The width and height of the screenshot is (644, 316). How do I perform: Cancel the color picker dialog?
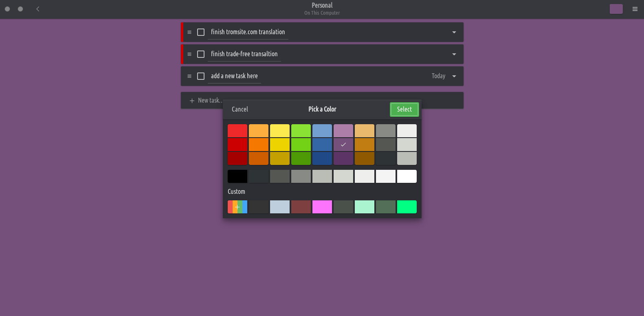(x=240, y=109)
